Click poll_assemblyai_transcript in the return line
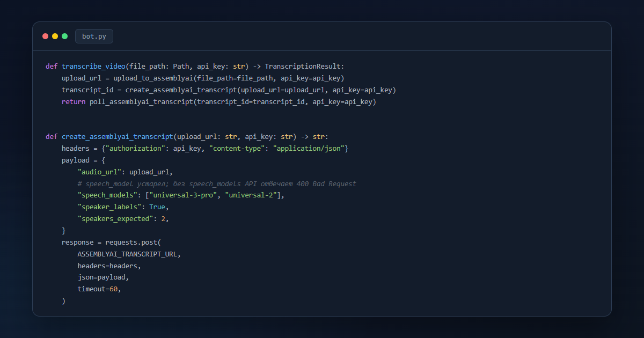This screenshot has height=338, width=644. [141, 102]
